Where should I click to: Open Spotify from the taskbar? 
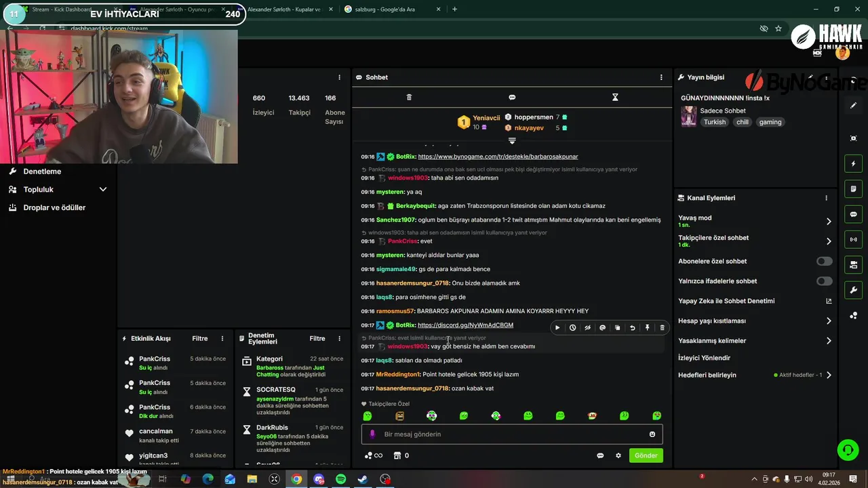(341, 479)
